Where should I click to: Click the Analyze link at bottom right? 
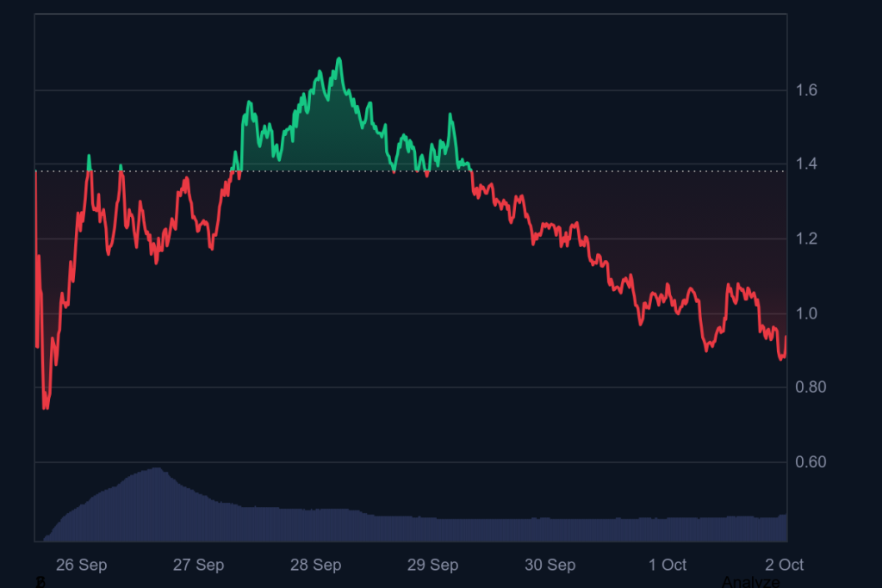(x=750, y=582)
